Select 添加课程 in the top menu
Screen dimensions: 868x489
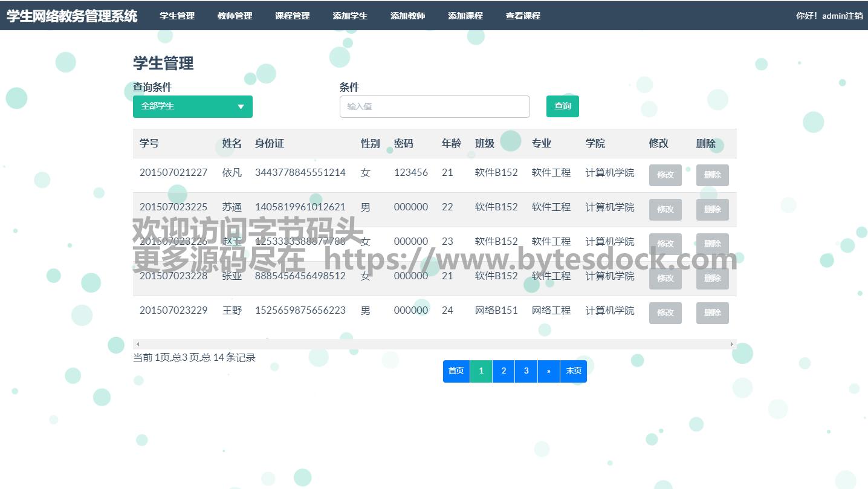[x=465, y=16]
